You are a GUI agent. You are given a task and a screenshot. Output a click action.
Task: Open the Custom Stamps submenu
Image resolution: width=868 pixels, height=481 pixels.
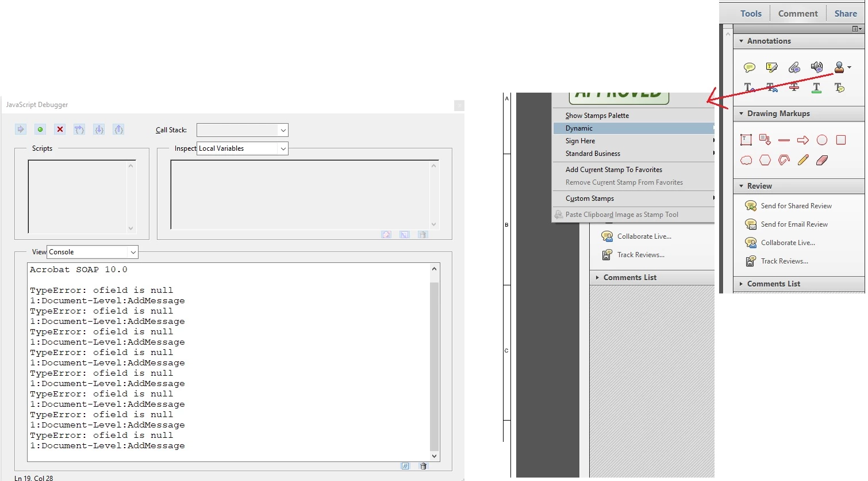[x=633, y=198]
